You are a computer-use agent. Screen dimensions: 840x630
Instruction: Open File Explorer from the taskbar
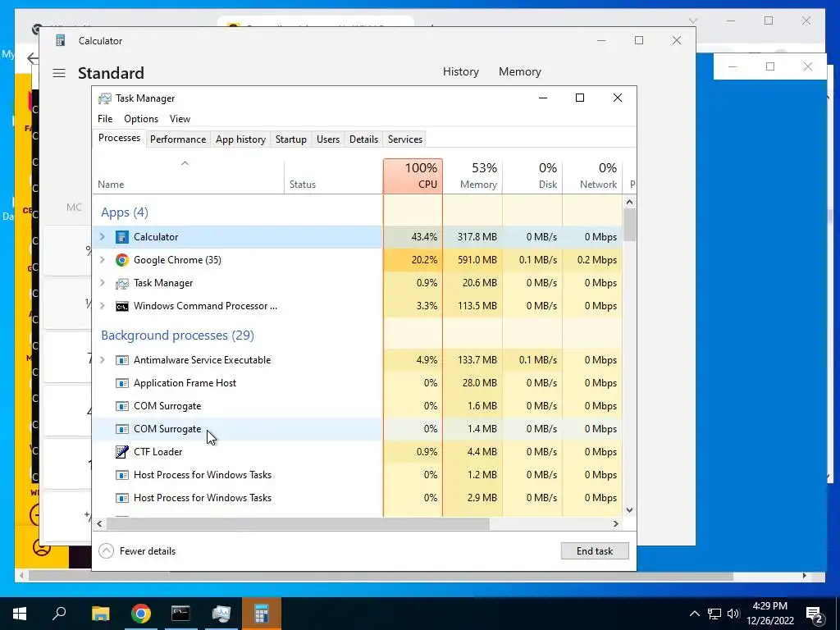[x=100, y=614]
